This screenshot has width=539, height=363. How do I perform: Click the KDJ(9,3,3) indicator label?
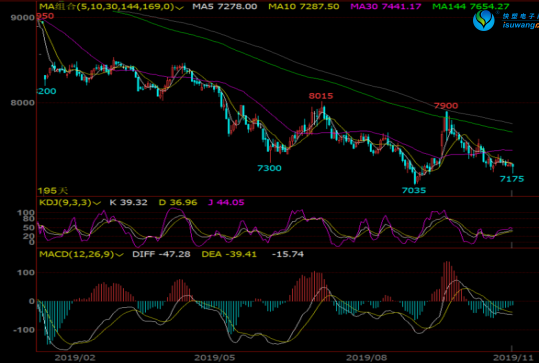point(65,202)
